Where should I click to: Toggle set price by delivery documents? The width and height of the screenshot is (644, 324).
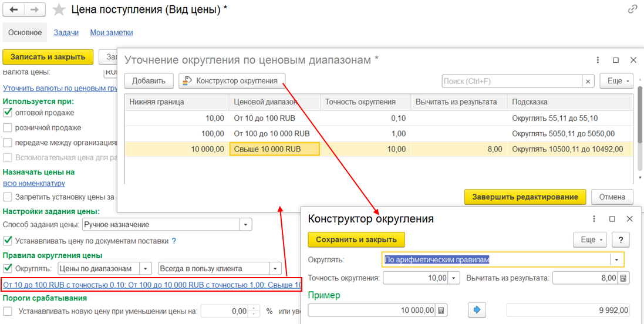tap(8, 241)
